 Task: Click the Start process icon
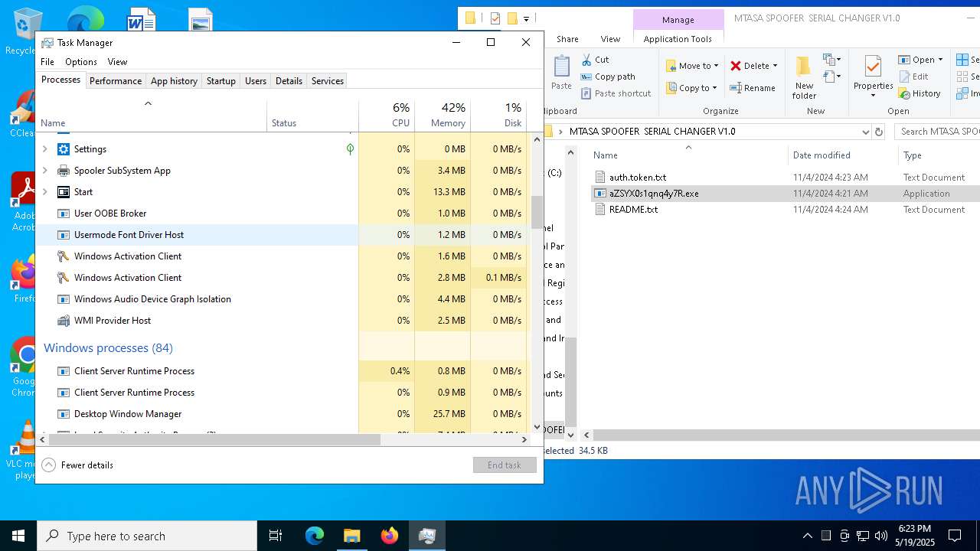click(x=64, y=192)
